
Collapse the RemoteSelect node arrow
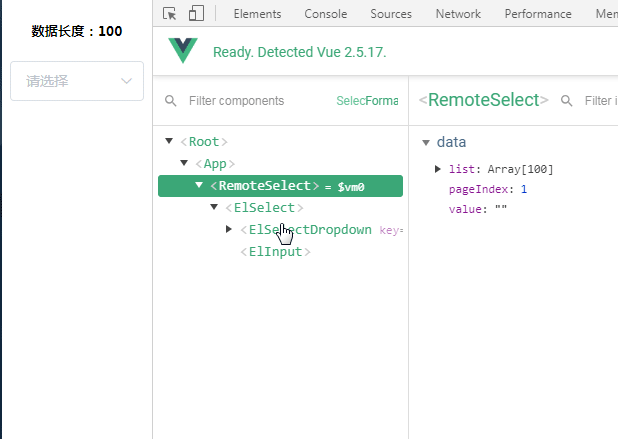coord(199,185)
